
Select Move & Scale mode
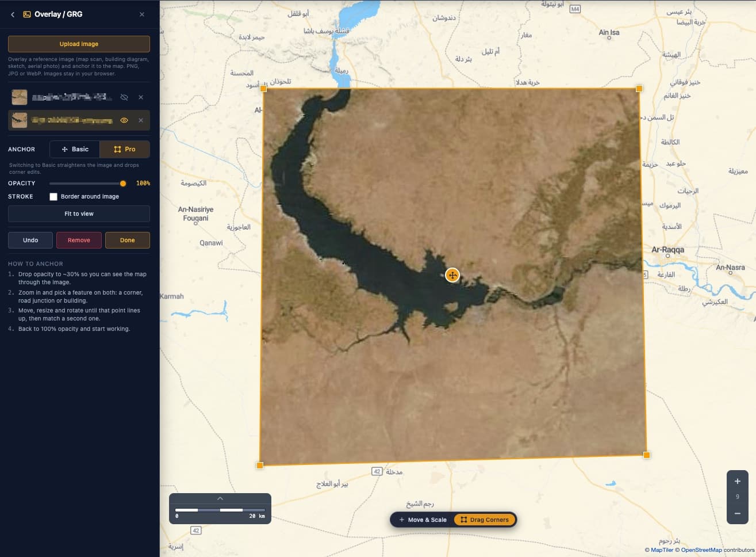423,520
